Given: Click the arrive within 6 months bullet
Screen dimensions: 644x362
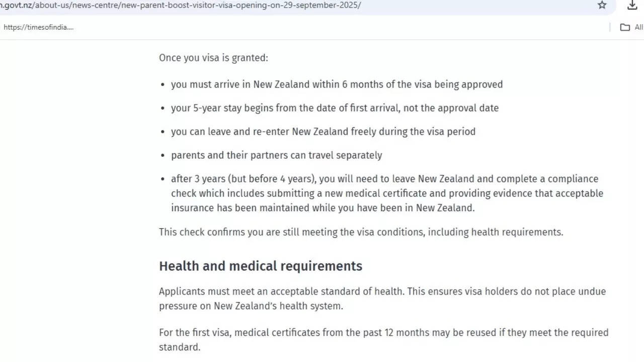Looking at the screenshot, I should (x=337, y=84).
